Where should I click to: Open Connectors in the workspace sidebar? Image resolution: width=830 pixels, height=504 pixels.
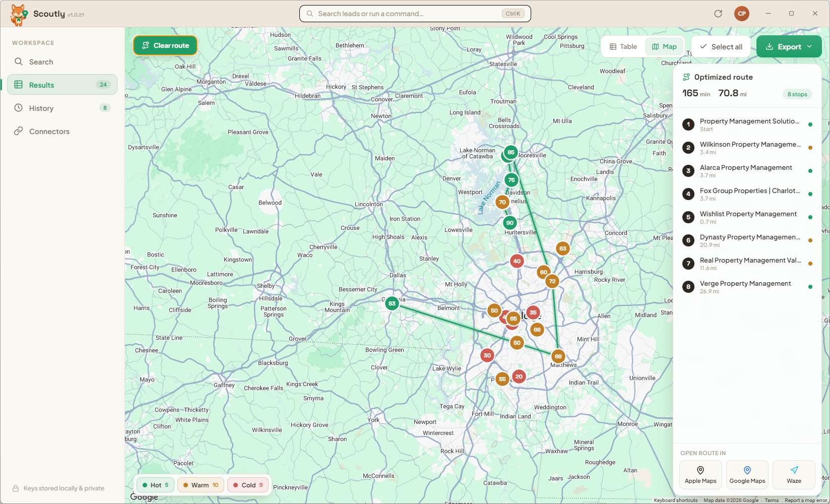(x=62, y=131)
